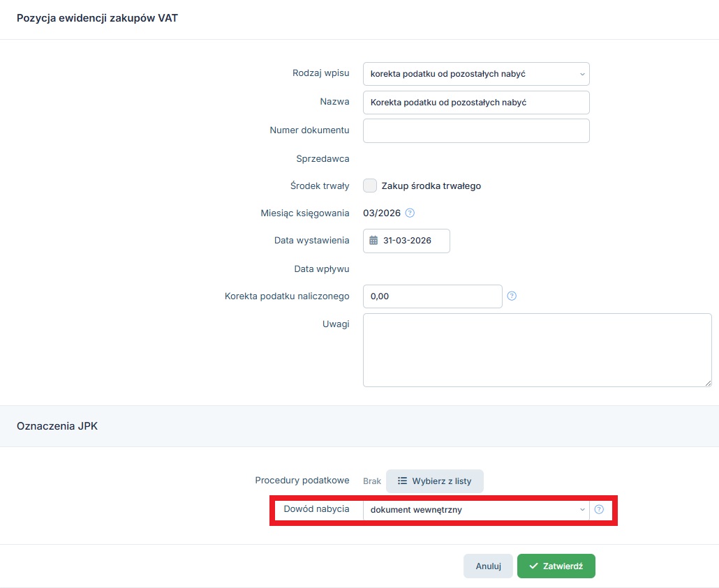Viewport: 719px width, 588px height.
Task: Click the calendar icon in Data wystawienia
Action: coord(373,241)
